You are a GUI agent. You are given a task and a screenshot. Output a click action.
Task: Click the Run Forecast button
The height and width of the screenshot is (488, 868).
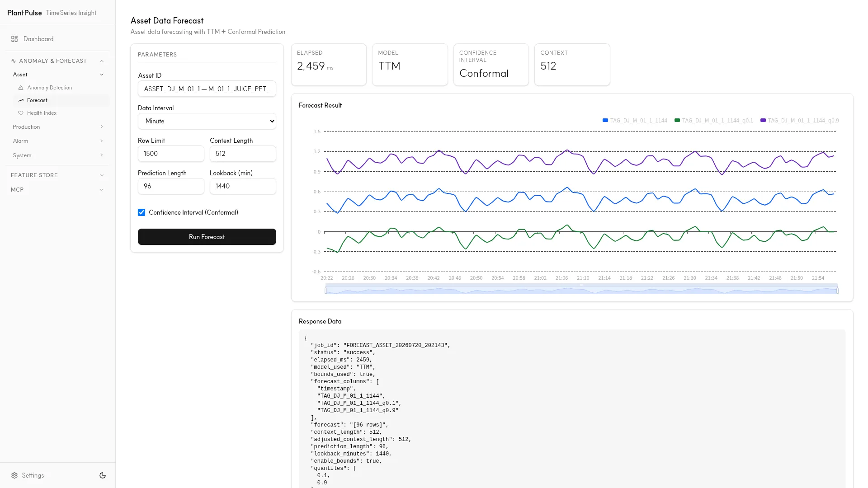(x=207, y=237)
